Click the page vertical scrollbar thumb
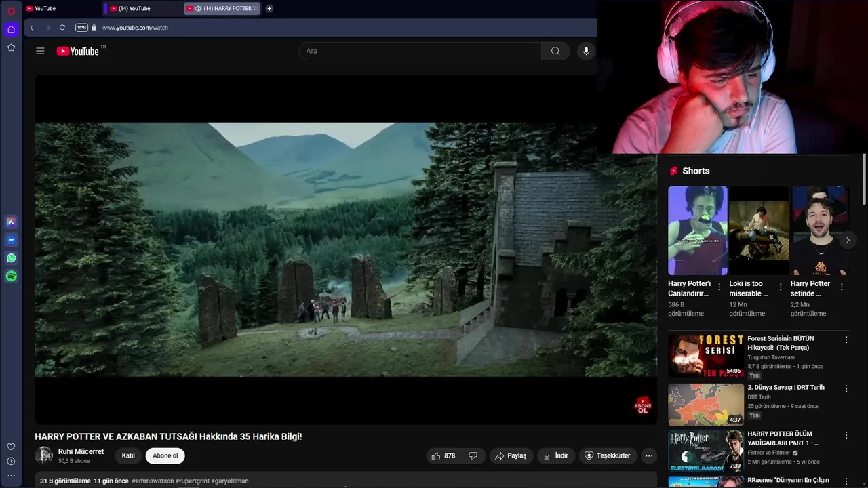868x488 pixels. [864, 179]
